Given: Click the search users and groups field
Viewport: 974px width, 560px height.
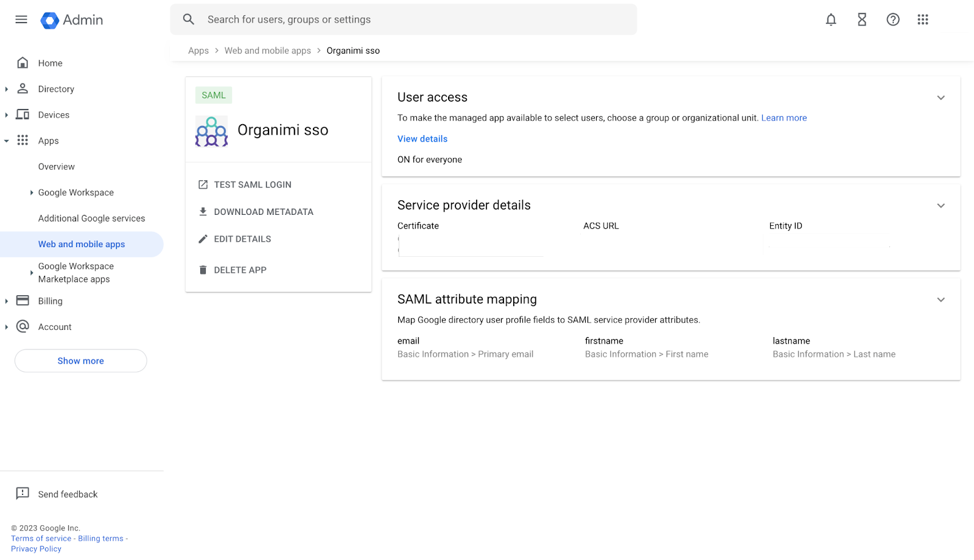Looking at the screenshot, I should [403, 19].
